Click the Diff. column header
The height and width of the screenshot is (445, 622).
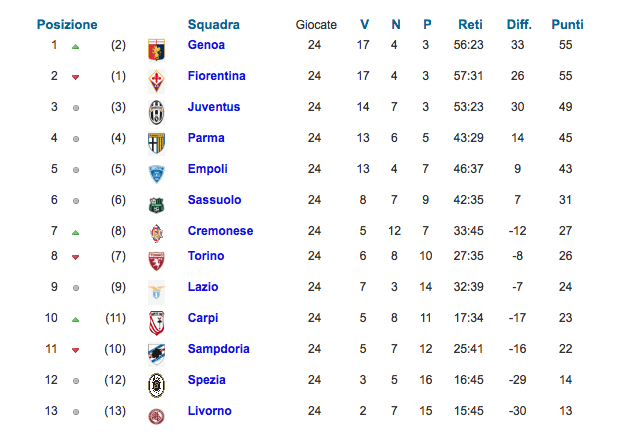click(518, 24)
